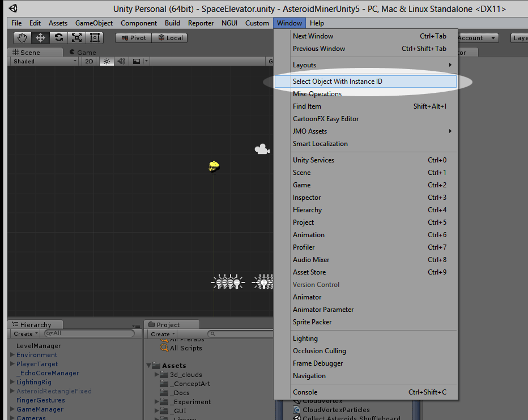This screenshot has width=528, height=420.
Task: Open Unity Services window
Action: (366, 160)
